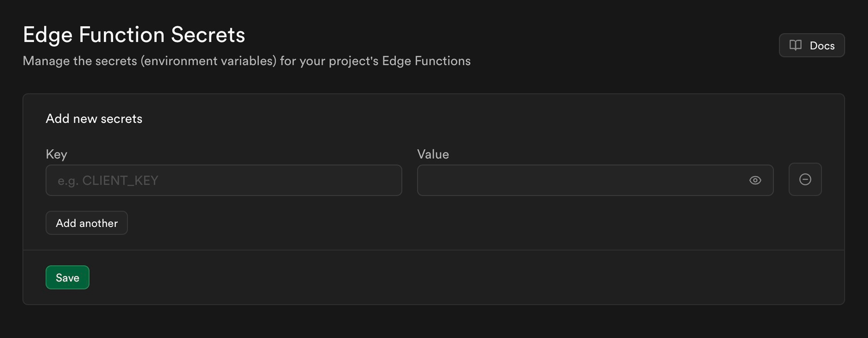The width and height of the screenshot is (868, 338).
Task: Delete this key-value pair with circle-minus button
Action: pos(805,179)
